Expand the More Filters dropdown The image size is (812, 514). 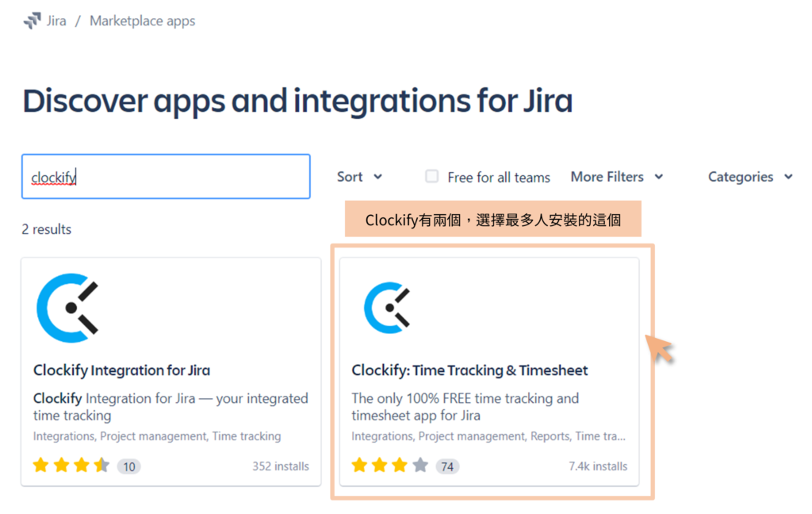click(617, 177)
